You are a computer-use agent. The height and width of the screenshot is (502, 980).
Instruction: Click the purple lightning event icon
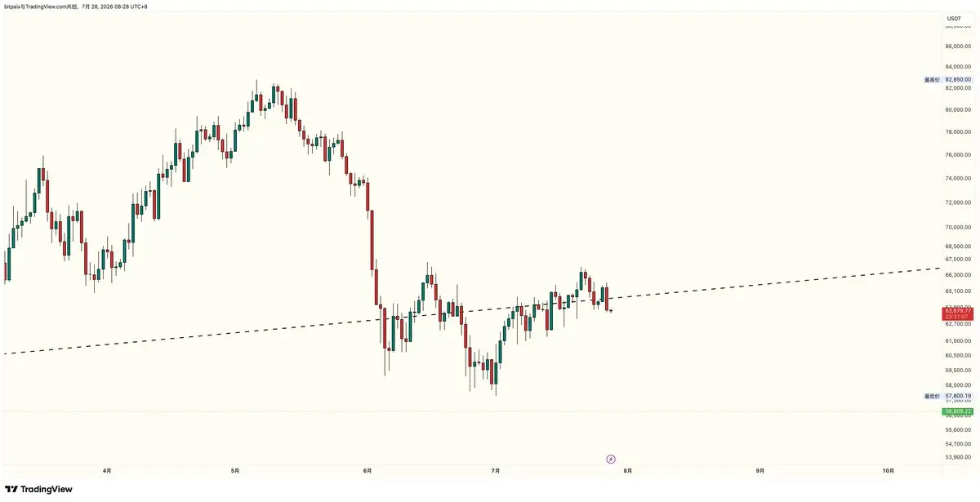[x=610, y=459]
